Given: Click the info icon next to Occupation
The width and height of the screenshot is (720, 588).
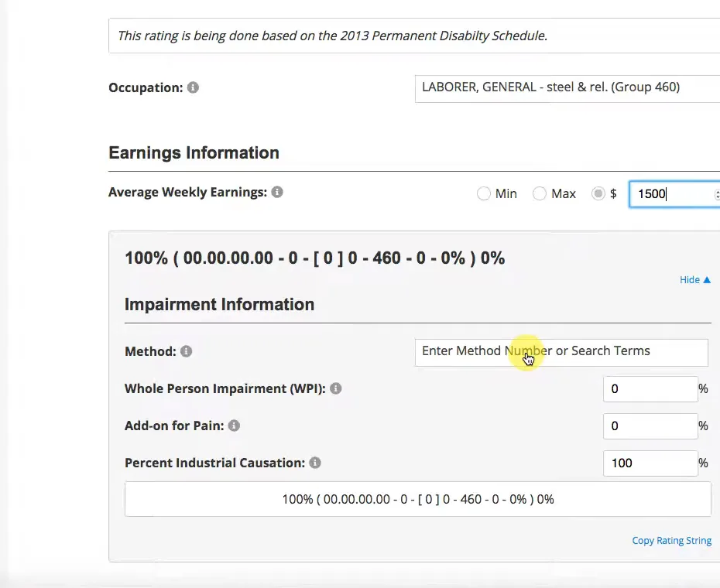Looking at the screenshot, I should [193, 87].
